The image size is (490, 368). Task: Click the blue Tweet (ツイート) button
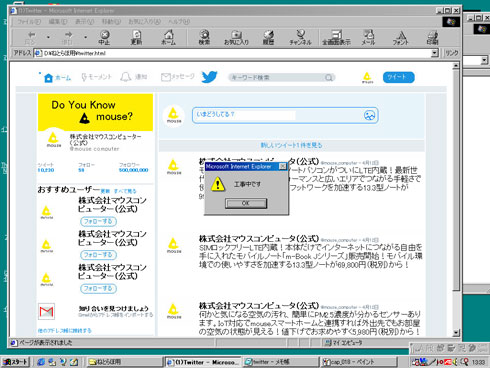(398, 77)
